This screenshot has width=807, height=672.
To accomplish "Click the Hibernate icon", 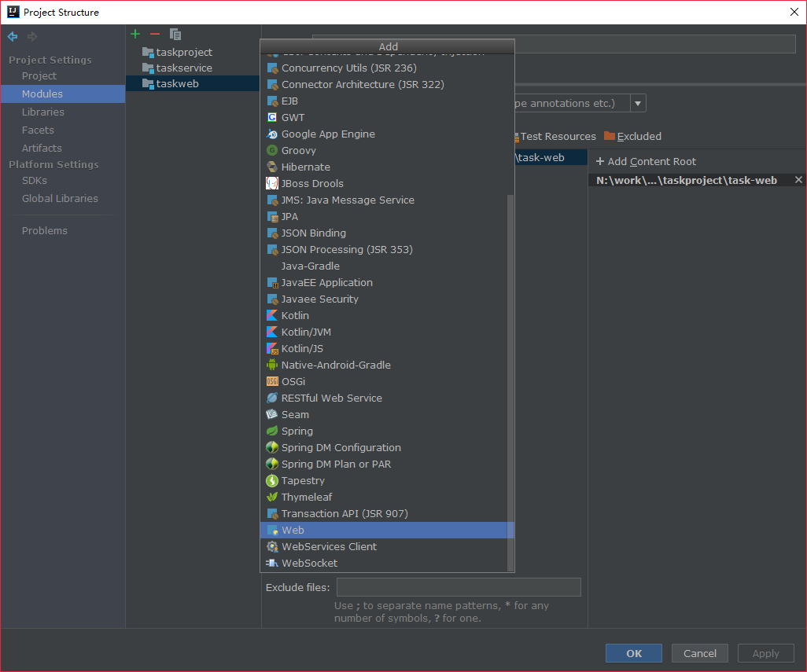I will click(272, 167).
